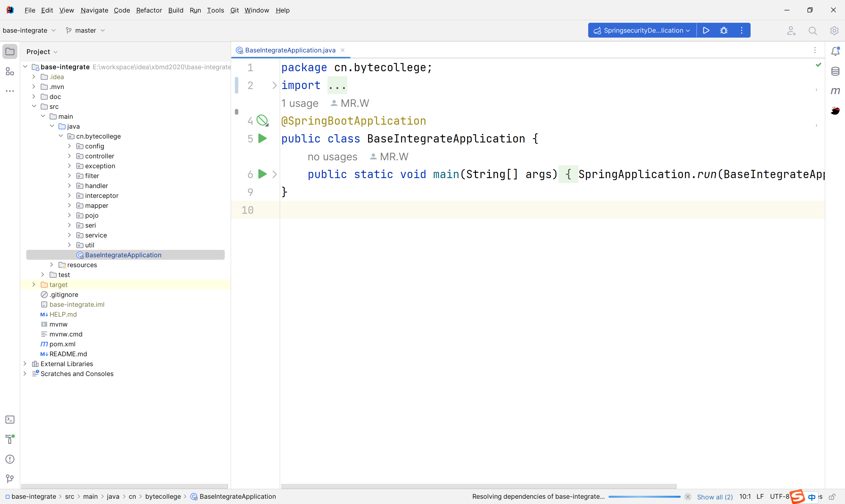Viewport: 845px width, 504px height.
Task: Expand the folded main method body
Action: click(x=275, y=174)
